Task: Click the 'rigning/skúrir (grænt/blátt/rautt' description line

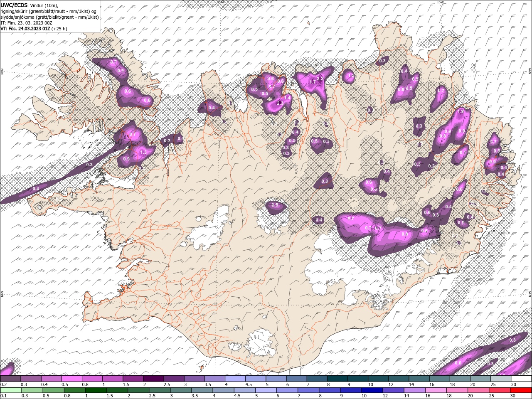Action: click(x=49, y=11)
